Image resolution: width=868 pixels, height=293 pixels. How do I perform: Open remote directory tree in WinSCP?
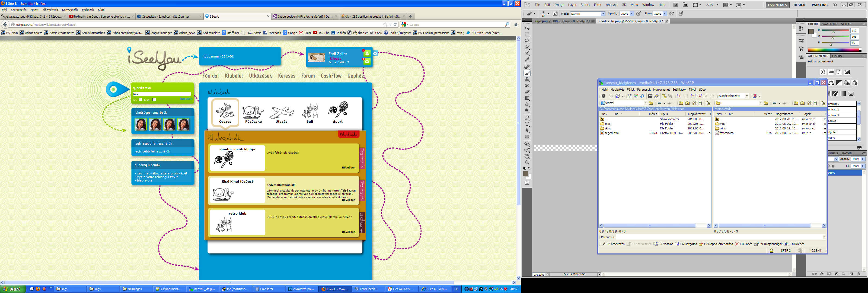click(823, 103)
